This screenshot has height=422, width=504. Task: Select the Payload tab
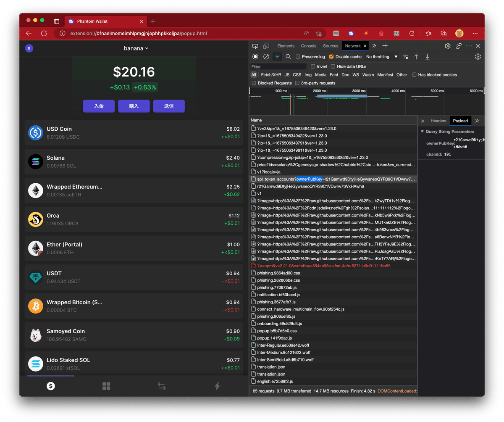(x=460, y=121)
